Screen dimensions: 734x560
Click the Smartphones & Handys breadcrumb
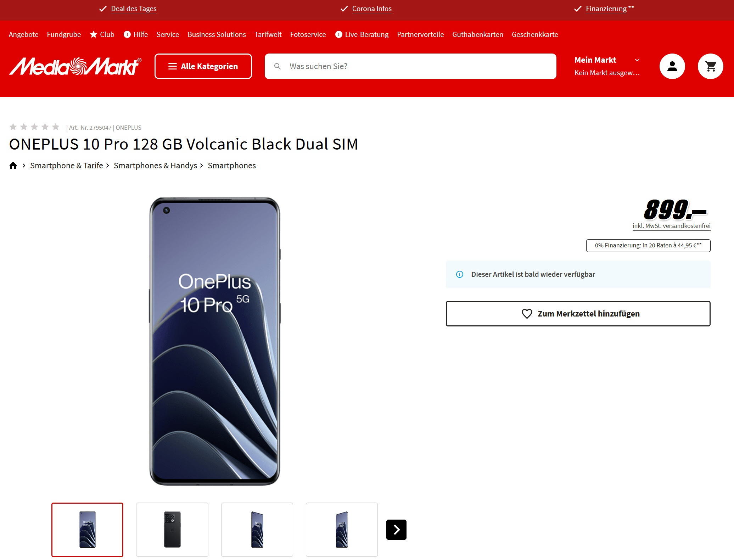(x=155, y=166)
